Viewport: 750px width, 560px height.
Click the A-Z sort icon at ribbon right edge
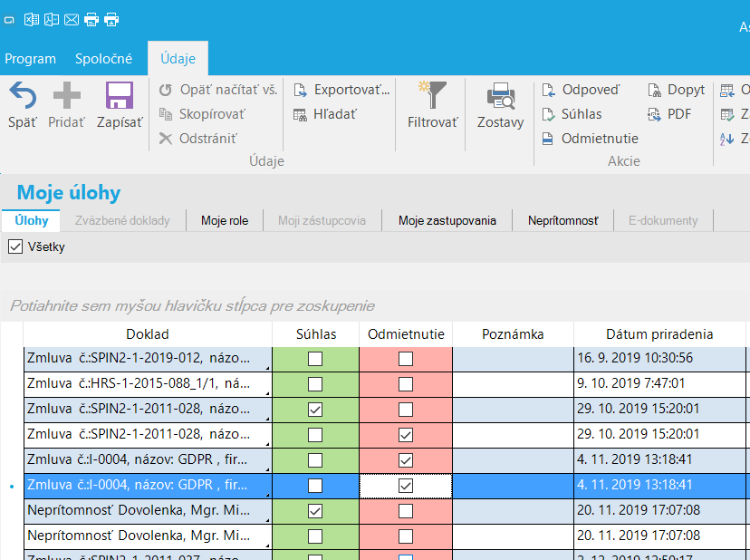coord(727,139)
